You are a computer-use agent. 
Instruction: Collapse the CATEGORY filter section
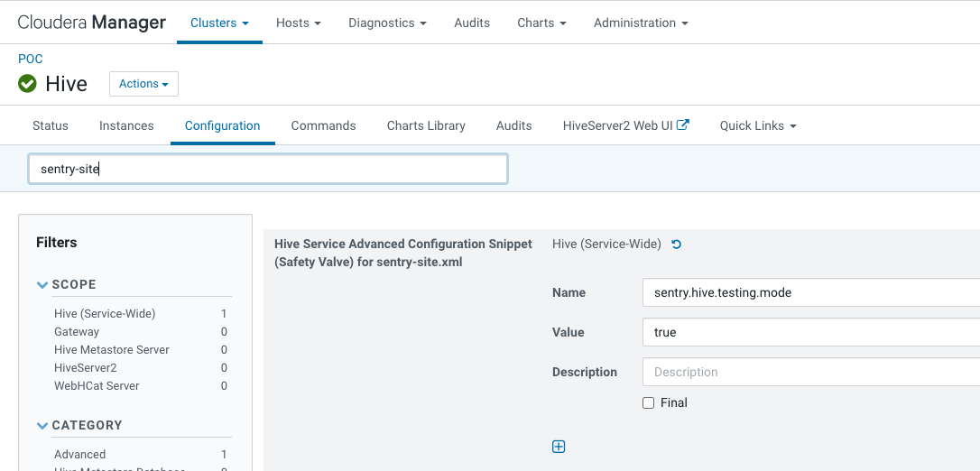pos(42,425)
